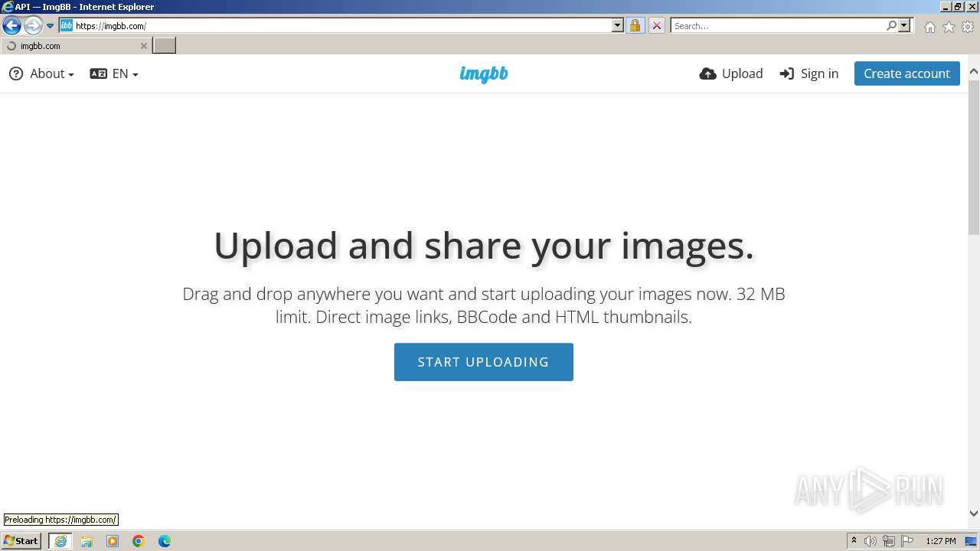
Task: Click the page scrollbar up arrow
Action: pyautogui.click(x=974, y=71)
